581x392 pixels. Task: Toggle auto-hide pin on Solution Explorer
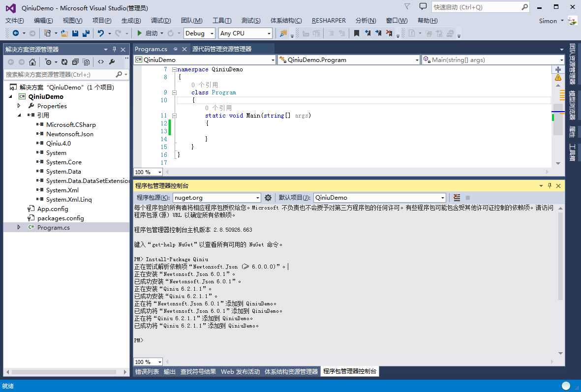point(115,49)
